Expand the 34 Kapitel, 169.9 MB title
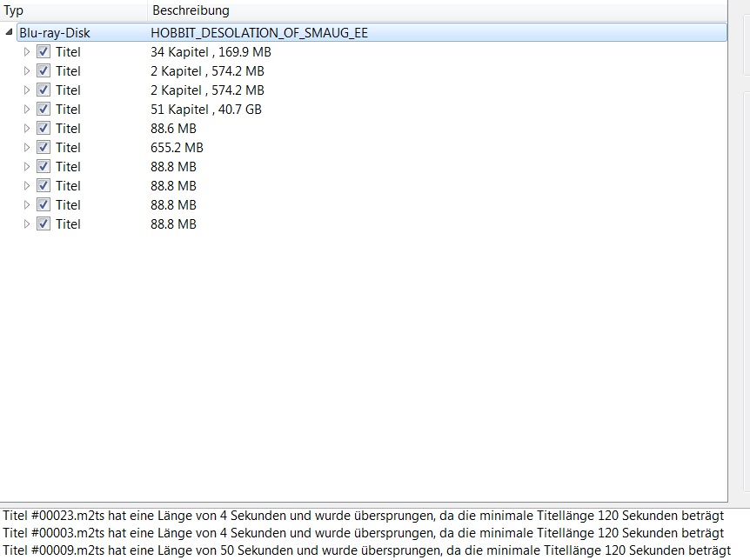 point(27,51)
